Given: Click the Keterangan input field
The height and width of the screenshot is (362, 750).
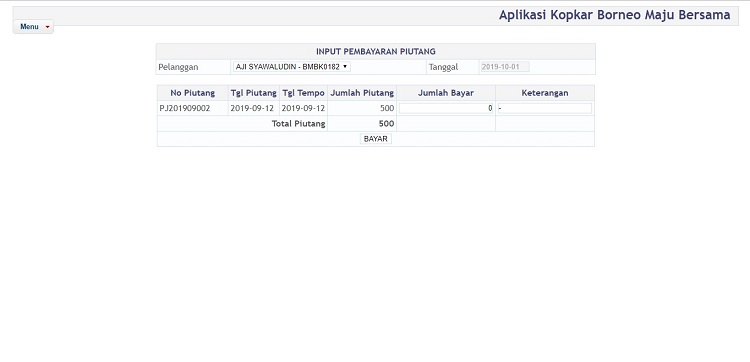Looking at the screenshot, I should click(544, 109).
